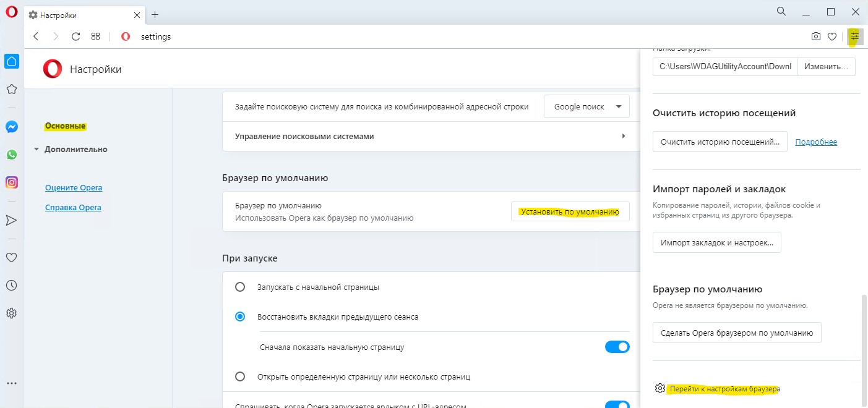
Task: Click the forward navigation arrow
Action: click(x=56, y=36)
